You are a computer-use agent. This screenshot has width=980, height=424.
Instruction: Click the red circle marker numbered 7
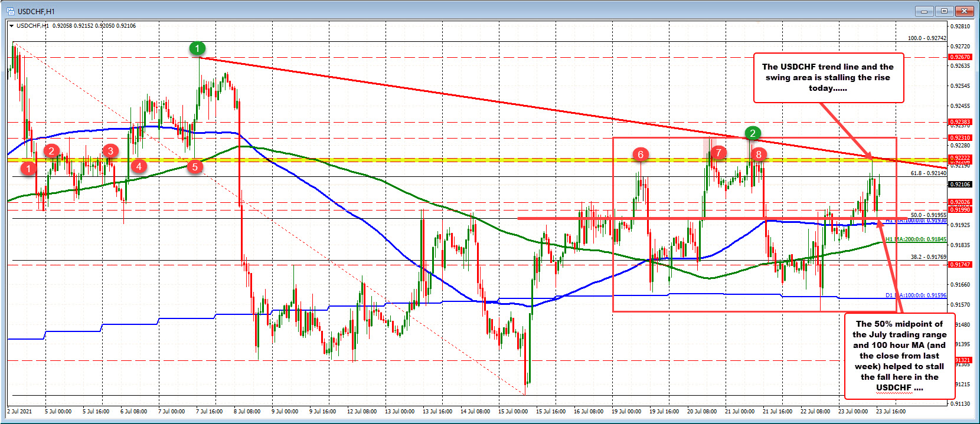tap(718, 153)
